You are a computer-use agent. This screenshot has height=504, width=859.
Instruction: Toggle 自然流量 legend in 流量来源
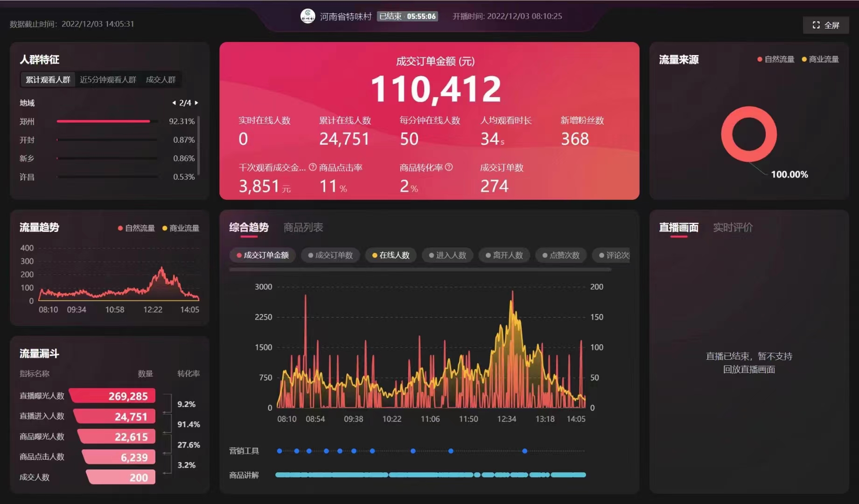tap(775, 59)
